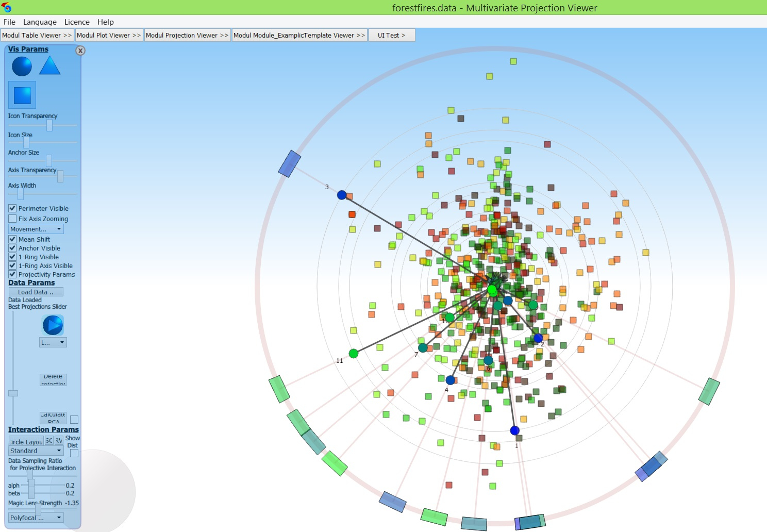The image size is (767, 532).
Task: Click the Load Data button
Action: 36,292
